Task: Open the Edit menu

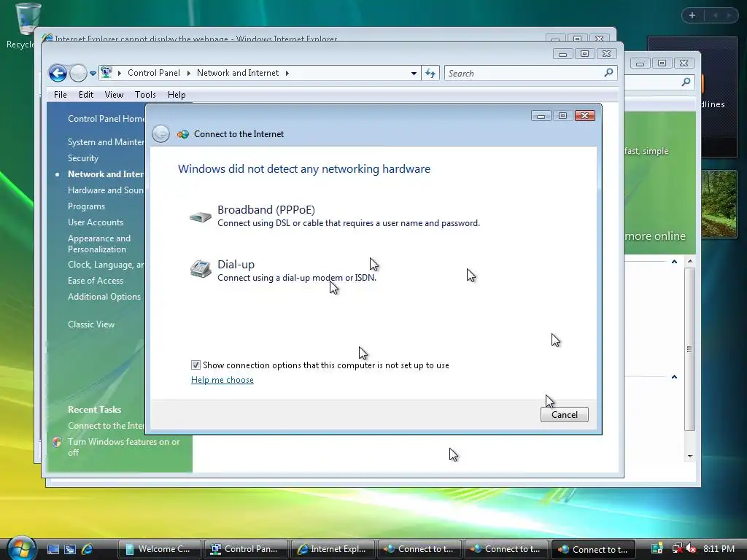Action: click(86, 94)
